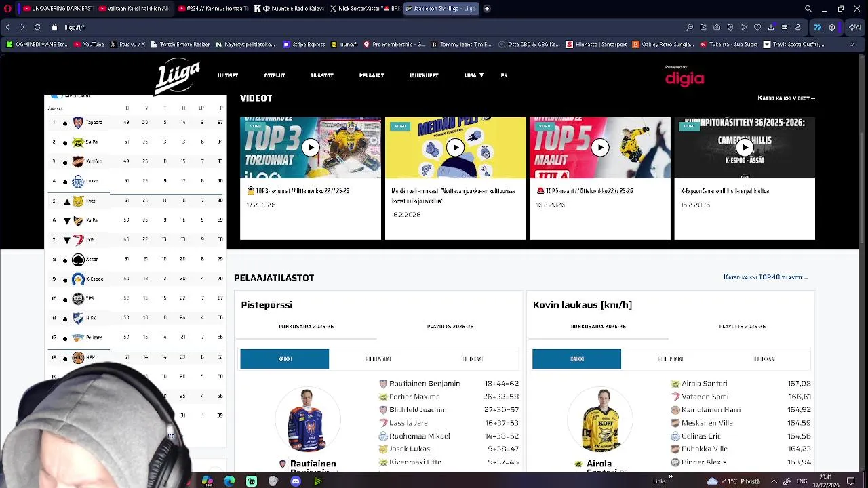Click the Ässät team logo in the standings
Screen dimensions: 868x488
coord(78,260)
